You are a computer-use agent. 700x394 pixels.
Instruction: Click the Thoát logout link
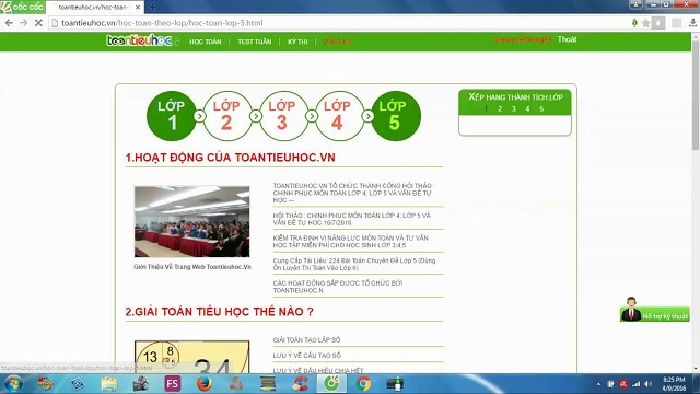[x=567, y=40]
